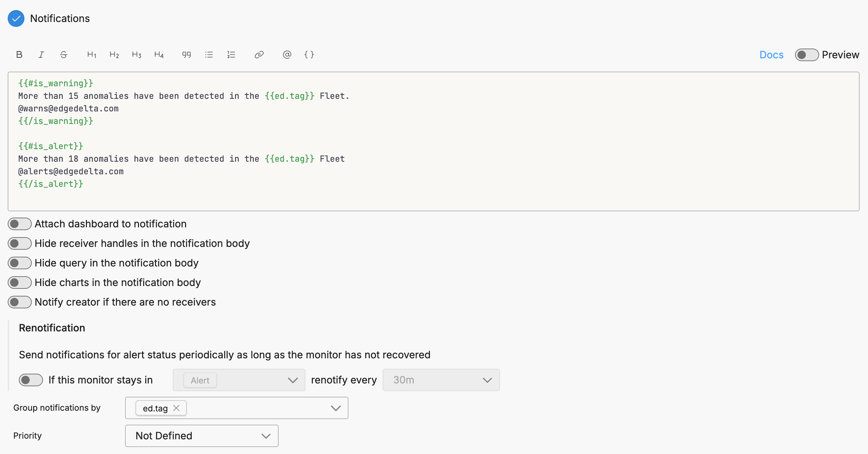Remove the ed.tag grouping chip
Image resolution: width=868 pixels, height=454 pixels.
click(x=176, y=408)
